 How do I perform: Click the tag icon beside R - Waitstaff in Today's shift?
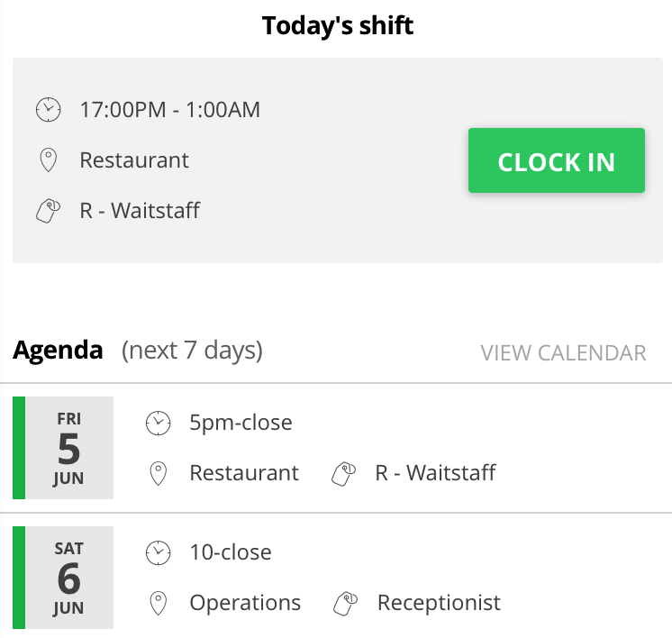(x=48, y=211)
